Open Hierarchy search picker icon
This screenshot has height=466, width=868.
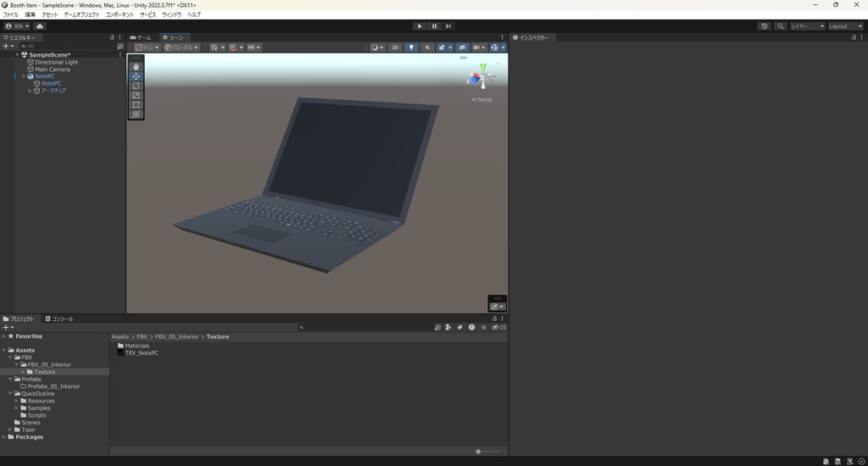[x=120, y=47]
